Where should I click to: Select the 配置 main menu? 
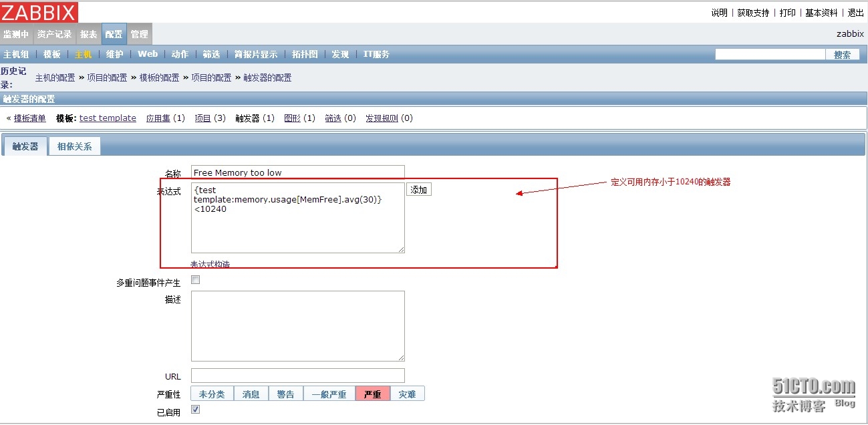click(x=114, y=34)
